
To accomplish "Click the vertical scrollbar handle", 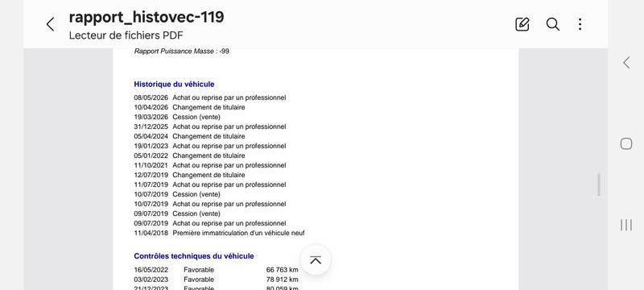I will pos(599,184).
